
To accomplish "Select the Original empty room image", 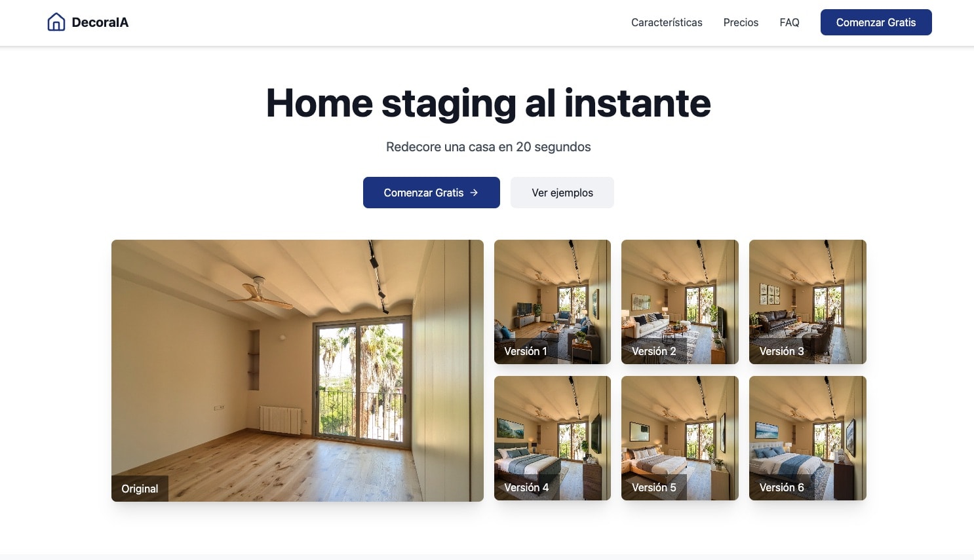I will [x=298, y=371].
